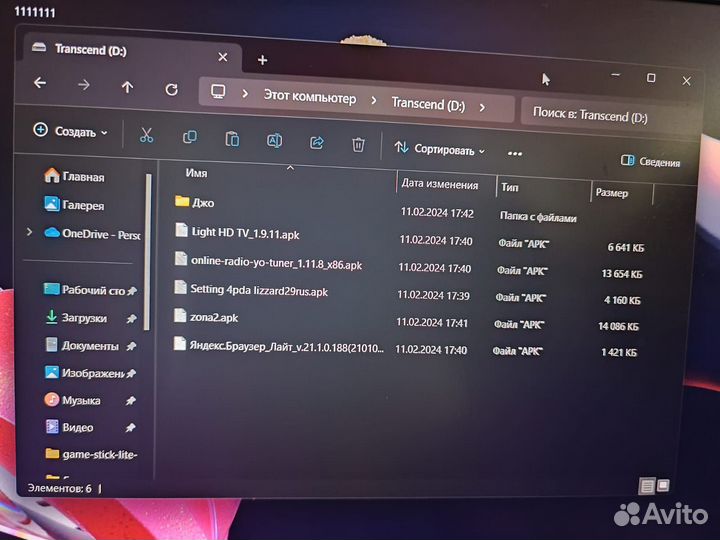
Task: Click the Copy icon in toolbar
Action: pos(189,139)
